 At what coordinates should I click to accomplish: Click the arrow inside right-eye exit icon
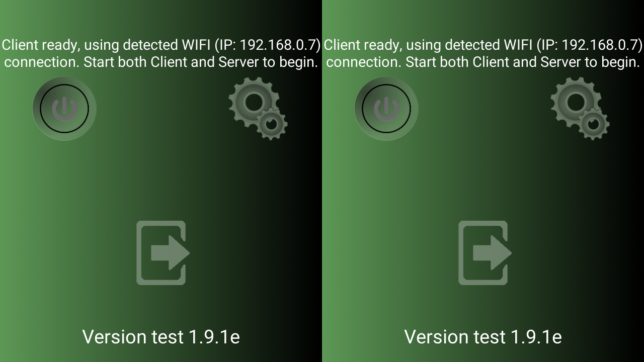493,253
